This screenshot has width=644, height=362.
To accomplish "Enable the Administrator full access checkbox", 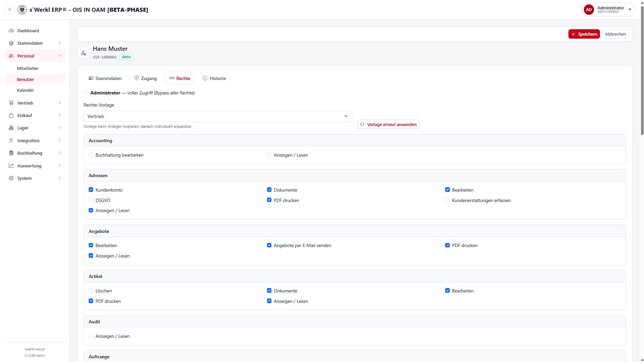I will [x=86, y=93].
